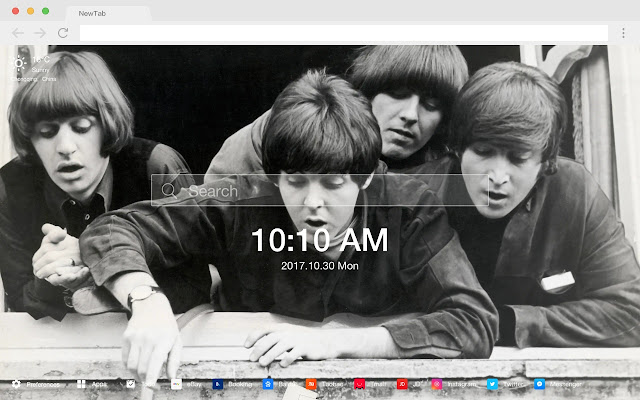Open the Preferences gear icon

click(x=16, y=384)
